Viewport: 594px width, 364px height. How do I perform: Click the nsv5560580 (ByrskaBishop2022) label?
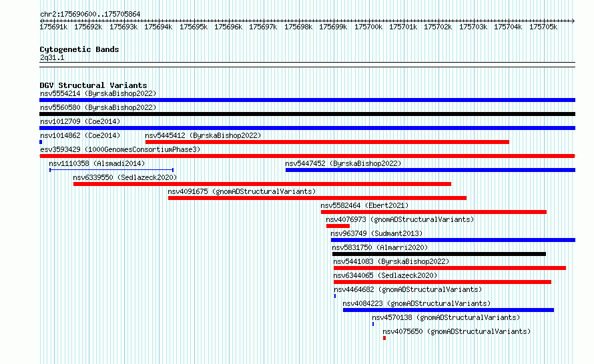[98, 107]
